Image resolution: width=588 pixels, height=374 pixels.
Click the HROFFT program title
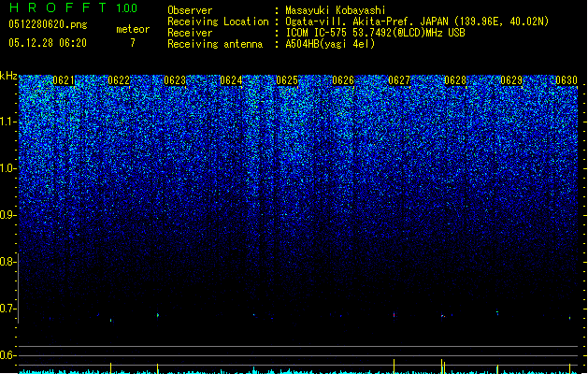coord(58,7)
